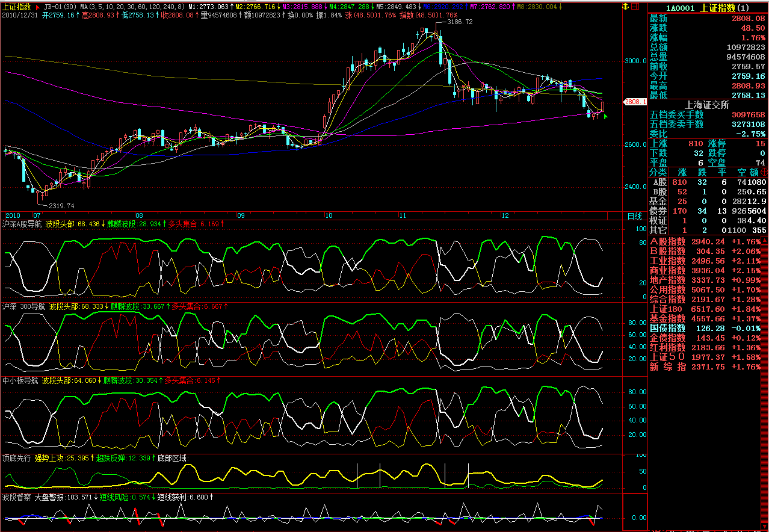Select the 中小板导航 indicator title
The width and height of the screenshot is (769, 532).
(x=20, y=380)
